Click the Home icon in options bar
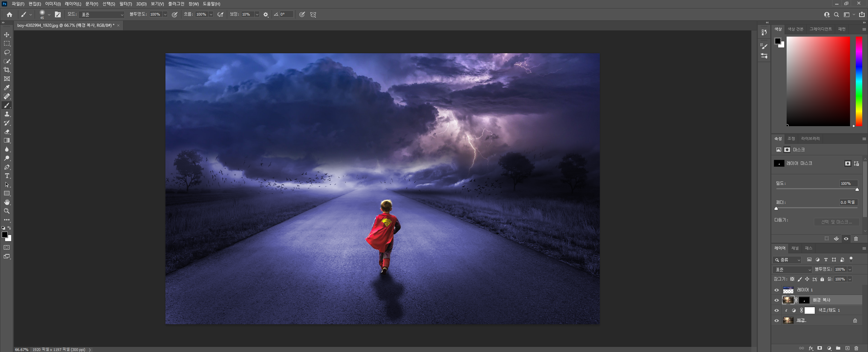868x352 pixels. [9, 15]
